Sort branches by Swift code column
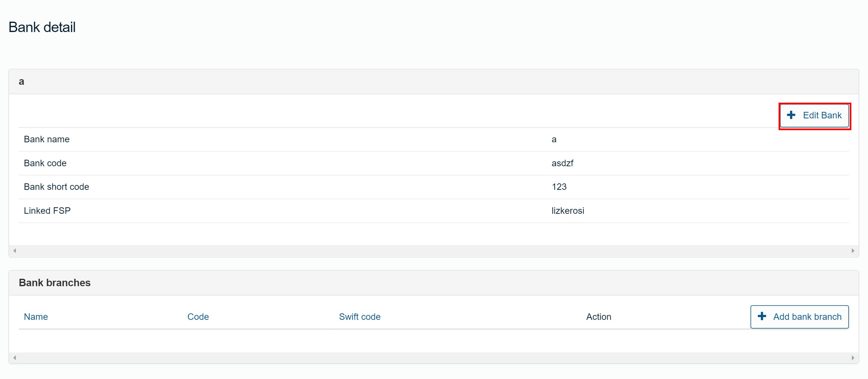The width and height of the screenshot is (868, 379). (360, 317)
